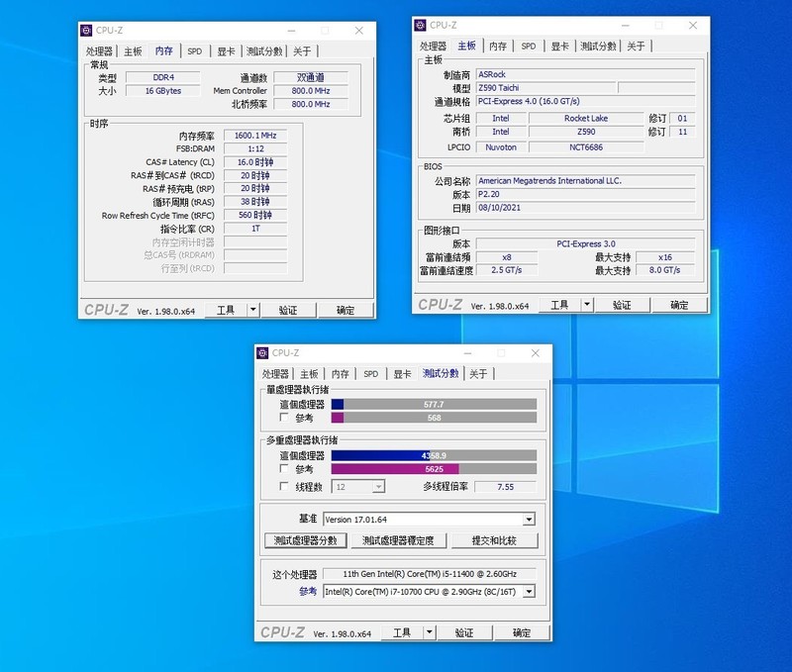This screenshot has width=792, height=672.
Task: Click the title bar app icon on the mainboard window
Action: 420,25
